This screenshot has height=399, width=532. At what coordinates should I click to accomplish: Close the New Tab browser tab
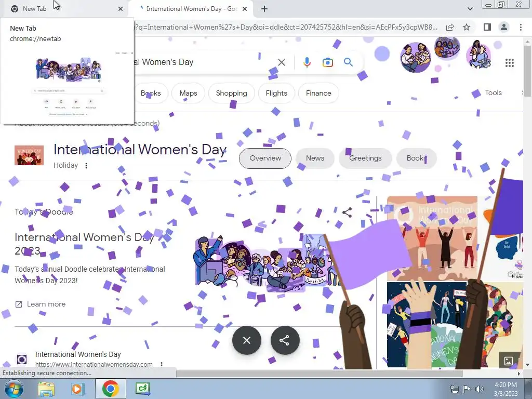click(x=121, y=9)
